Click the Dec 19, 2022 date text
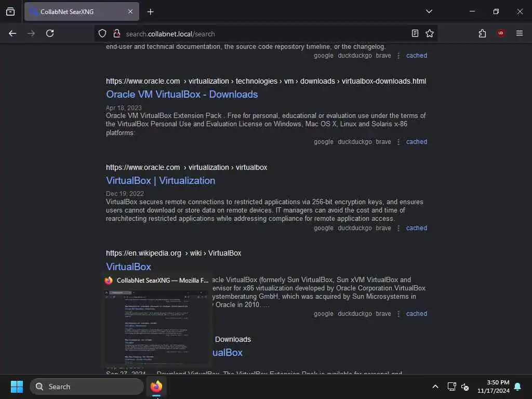Viewport: 532px width, 399px height. pyautogui.click(x=125, y=194)
